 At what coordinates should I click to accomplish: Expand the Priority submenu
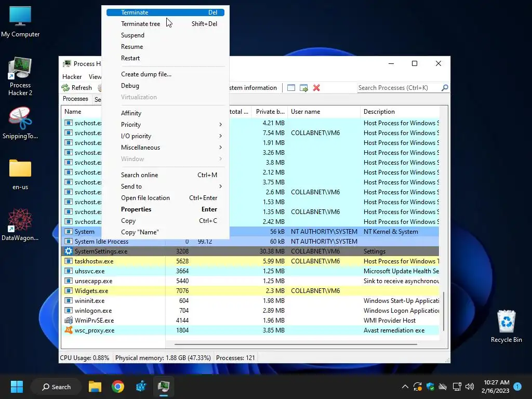[165, 125]
